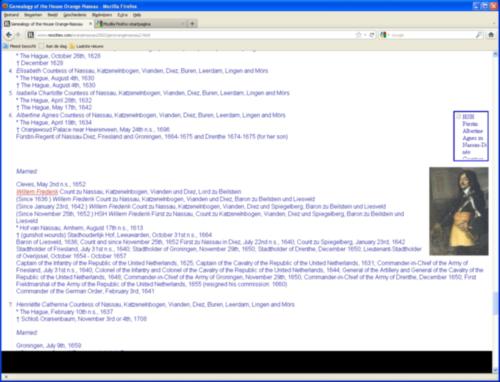The height and width of the screenshot is (382, 500).
Task: Click the vertical scrollbar thumb
Action: tap(495, 303)
